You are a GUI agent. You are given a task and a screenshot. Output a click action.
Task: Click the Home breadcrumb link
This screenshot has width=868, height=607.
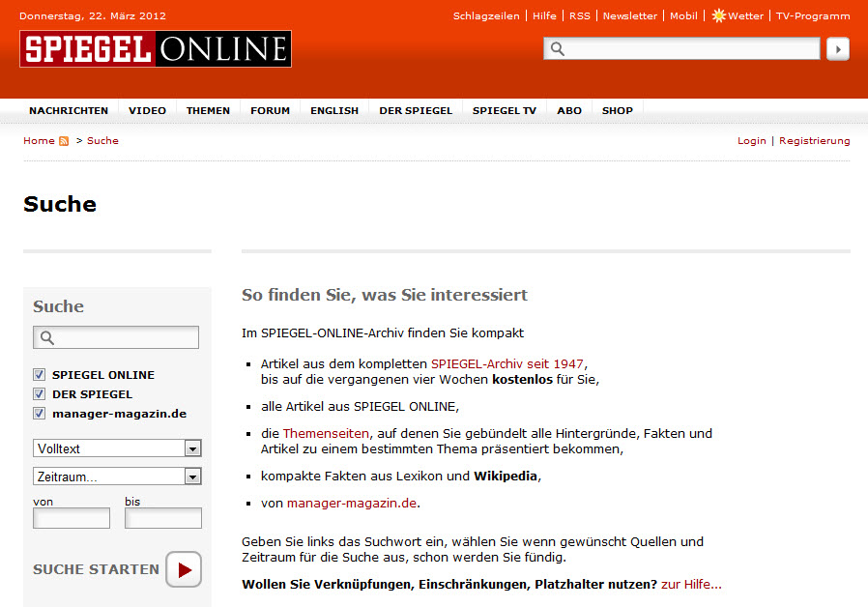[x=39, y=140]
